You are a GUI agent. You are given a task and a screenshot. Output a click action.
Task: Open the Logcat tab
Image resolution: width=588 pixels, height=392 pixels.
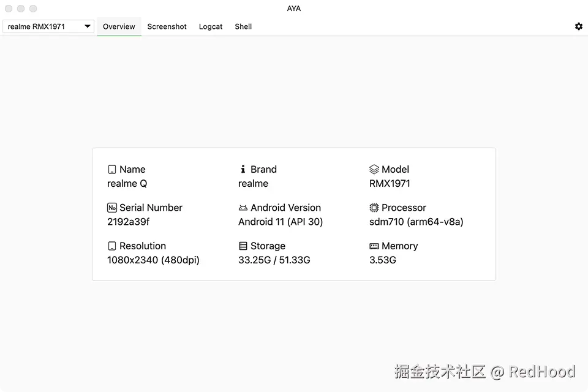[x=211, y=26]
